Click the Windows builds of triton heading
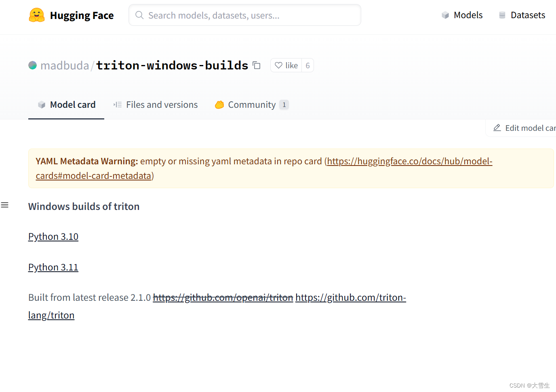556x392 pixels. coord(84,206)
